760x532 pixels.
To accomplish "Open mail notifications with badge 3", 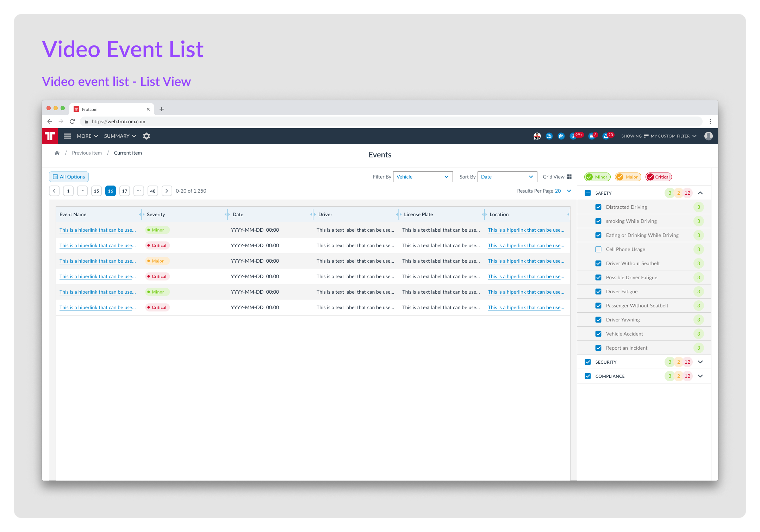I will tap(592, 136).
